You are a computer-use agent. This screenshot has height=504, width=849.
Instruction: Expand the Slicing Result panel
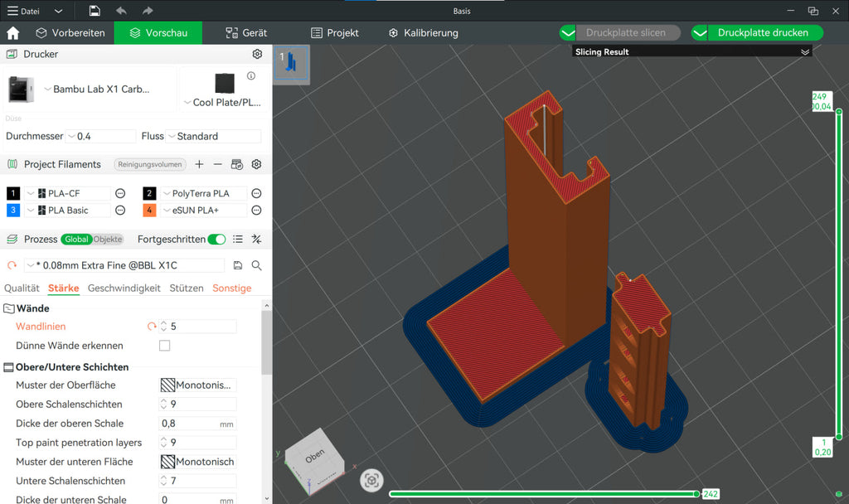pos(805,52)
